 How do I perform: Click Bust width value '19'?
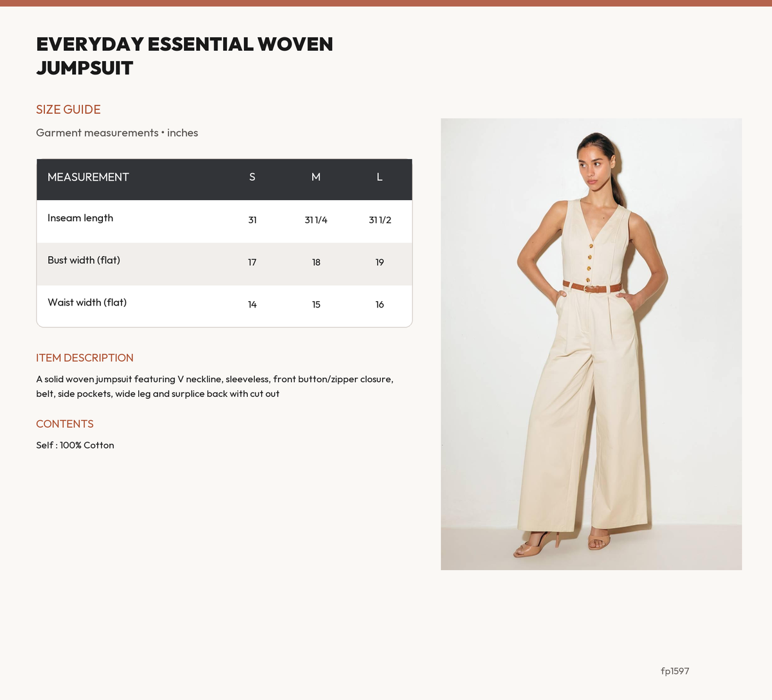380,262
